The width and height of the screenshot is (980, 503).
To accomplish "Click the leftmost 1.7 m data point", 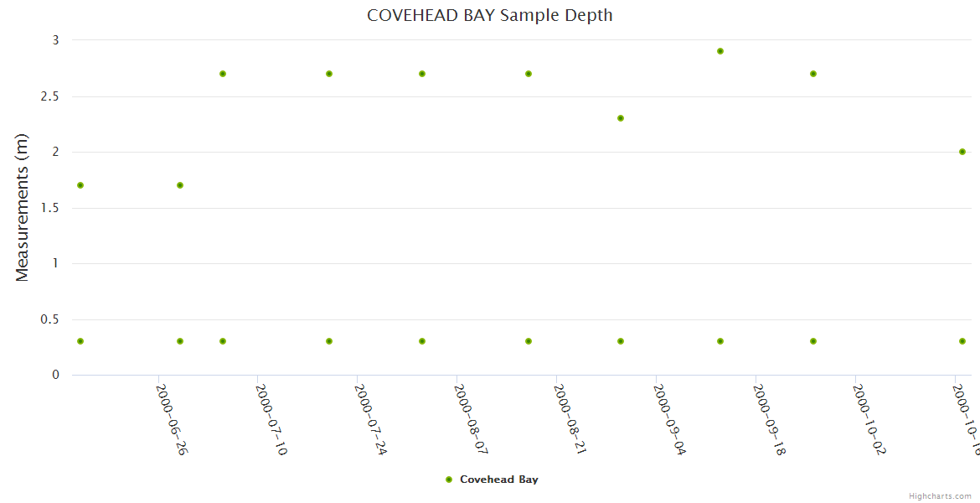I will click(80, 185).
